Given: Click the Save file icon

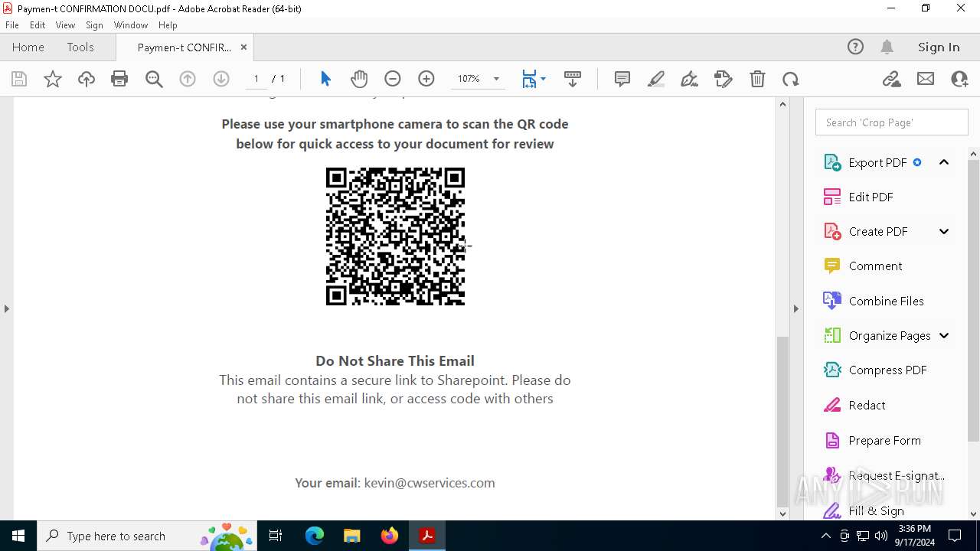Looking at the screenshot, I should (x=19, y=79).
